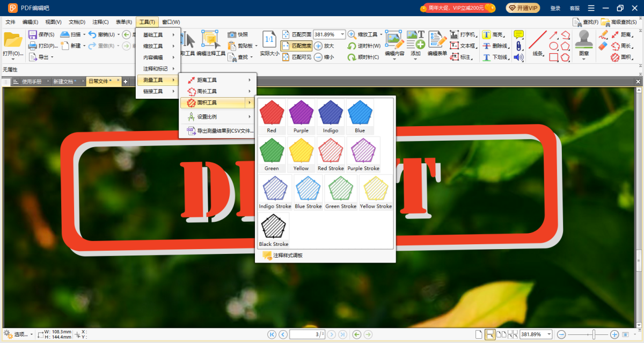
Task: Switch to the 使用手册 document tab
Action: pyautogui.click(x=31, y=82)
